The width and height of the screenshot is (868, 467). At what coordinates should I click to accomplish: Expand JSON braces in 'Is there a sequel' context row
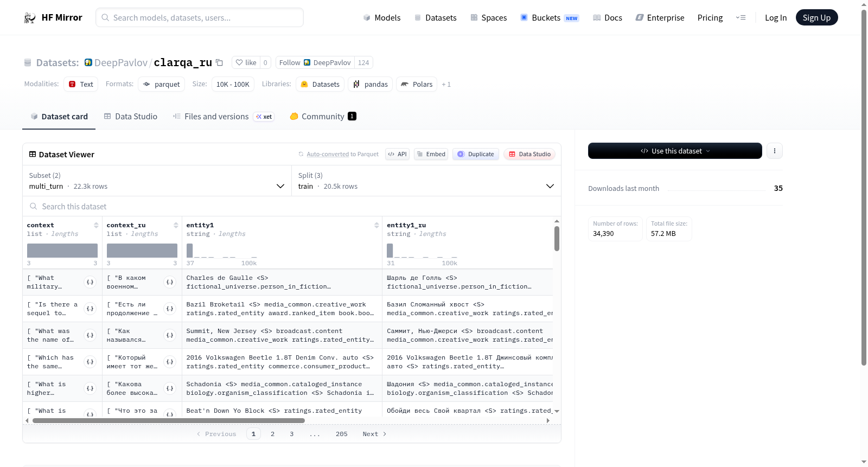tap(90, 309)
